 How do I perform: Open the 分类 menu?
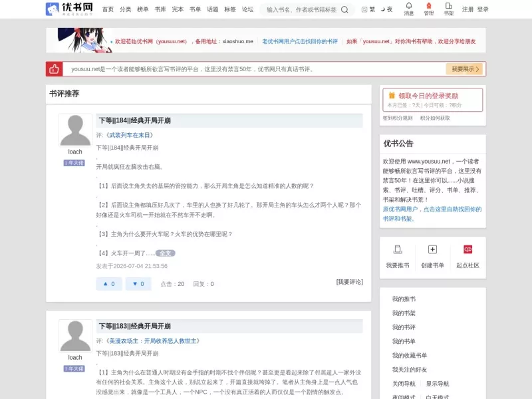tap(125, 9)
